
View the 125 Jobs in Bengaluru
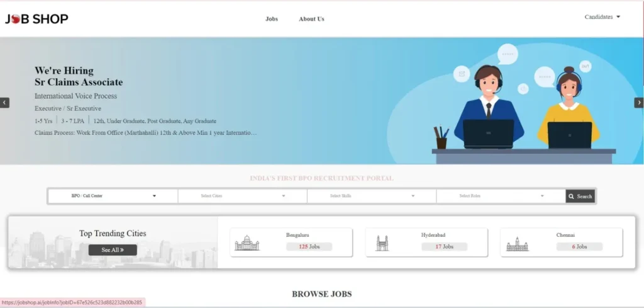pos(309,247)
